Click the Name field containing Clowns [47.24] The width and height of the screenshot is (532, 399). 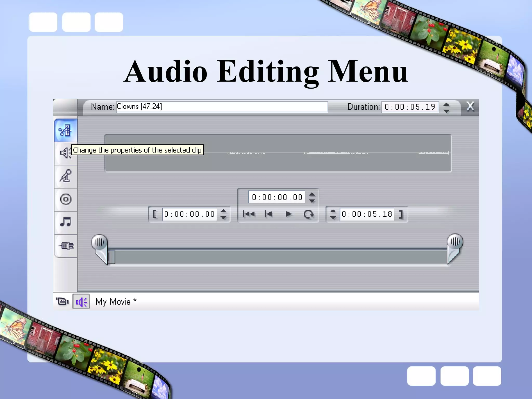point(222,107)
